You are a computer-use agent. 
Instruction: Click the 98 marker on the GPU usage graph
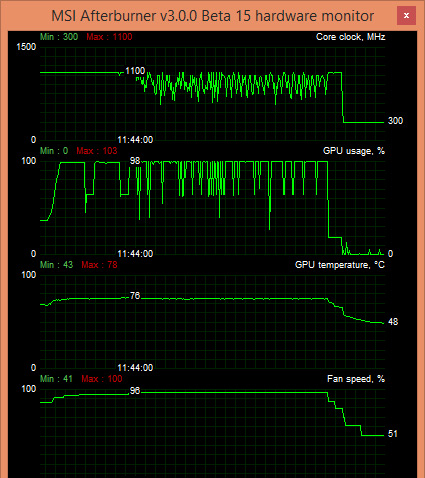coord(135,161)
